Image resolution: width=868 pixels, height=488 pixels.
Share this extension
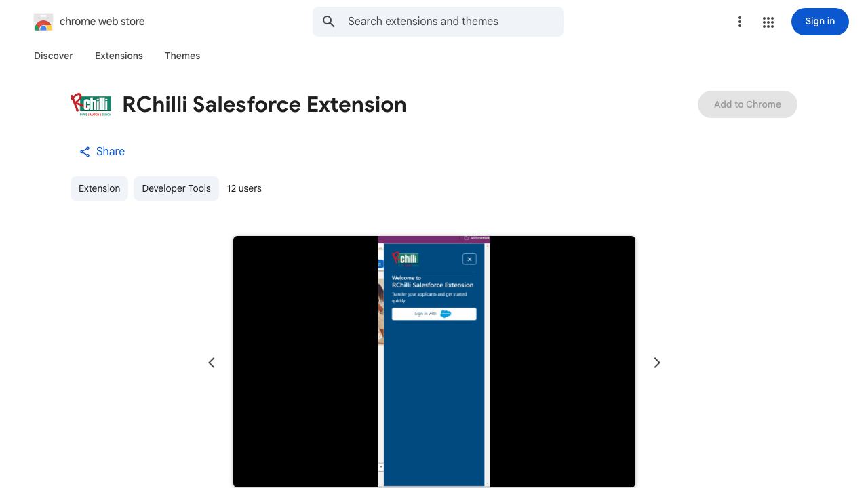pyautogui.click(x=102, y=152)
